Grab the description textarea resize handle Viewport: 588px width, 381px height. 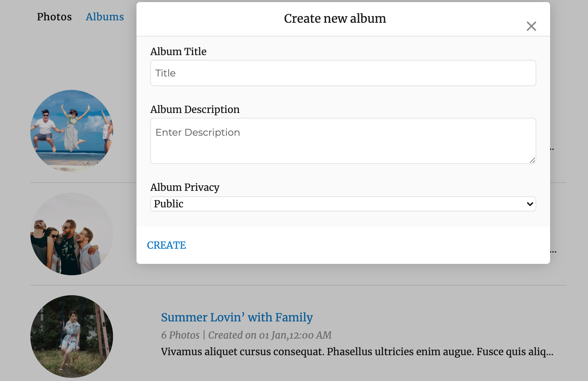coord(533,160)
